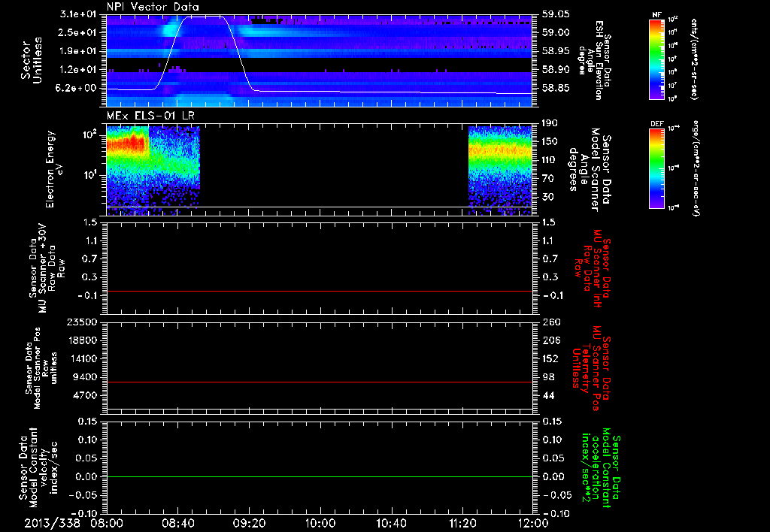
Task: Click the 'Sector Unitless' axis label
Action: coord(32,60)
